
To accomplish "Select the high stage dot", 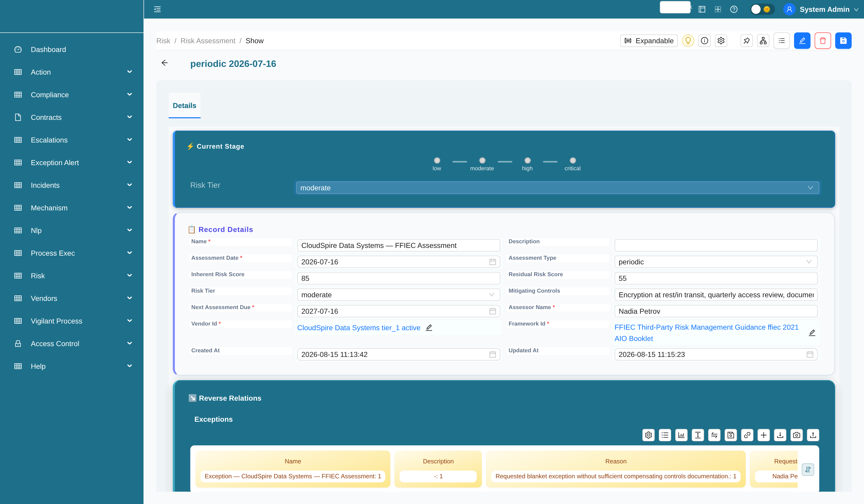I will point(527,160).
